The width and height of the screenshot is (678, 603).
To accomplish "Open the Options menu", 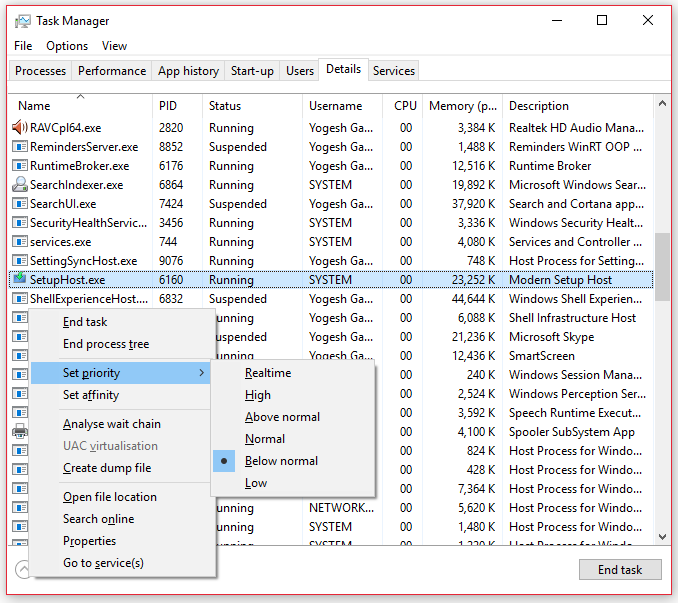I will (67, 46).
